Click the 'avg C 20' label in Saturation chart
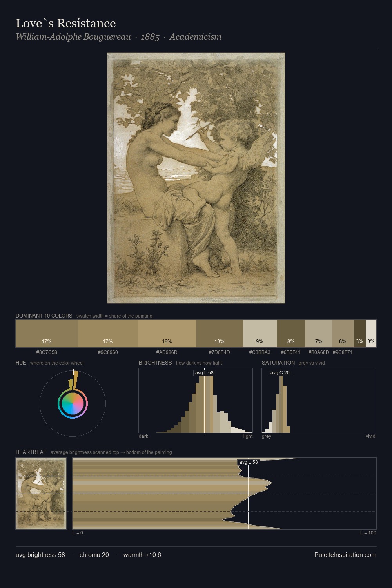This screenshot has height=588, width=392. [x=280, y=373]
